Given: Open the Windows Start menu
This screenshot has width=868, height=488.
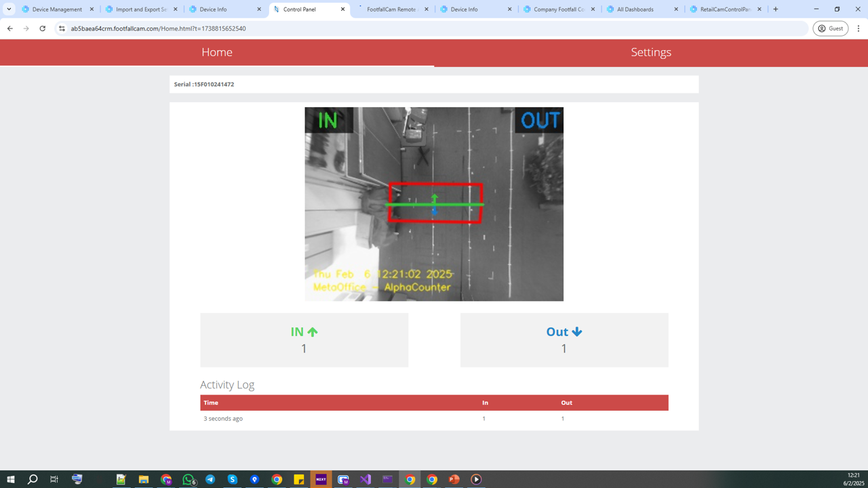Looking at the screenshot, I should click(x=10, y=479).
